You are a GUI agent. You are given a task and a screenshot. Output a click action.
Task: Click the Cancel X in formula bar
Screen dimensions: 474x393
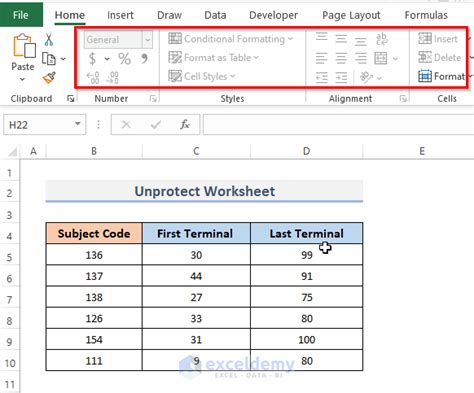(x=126, y=125)
